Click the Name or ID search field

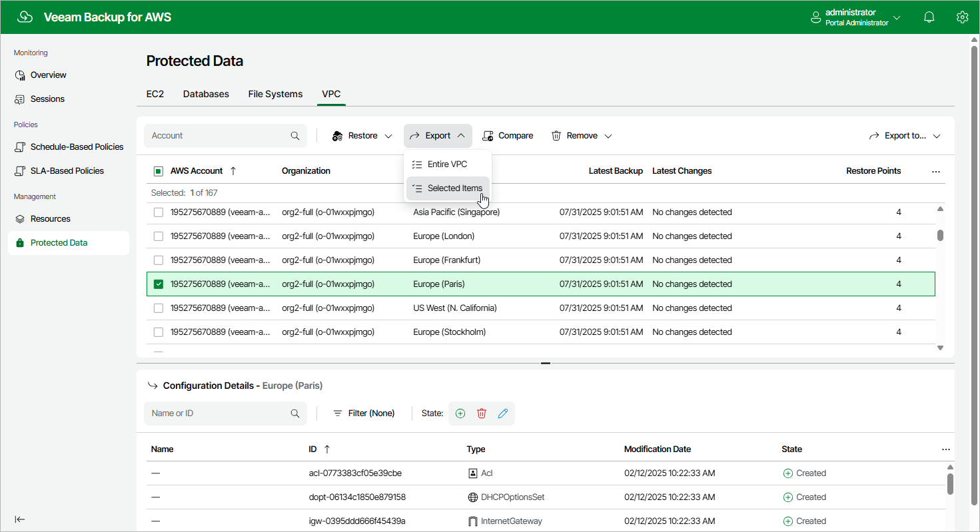pos(225,413)
